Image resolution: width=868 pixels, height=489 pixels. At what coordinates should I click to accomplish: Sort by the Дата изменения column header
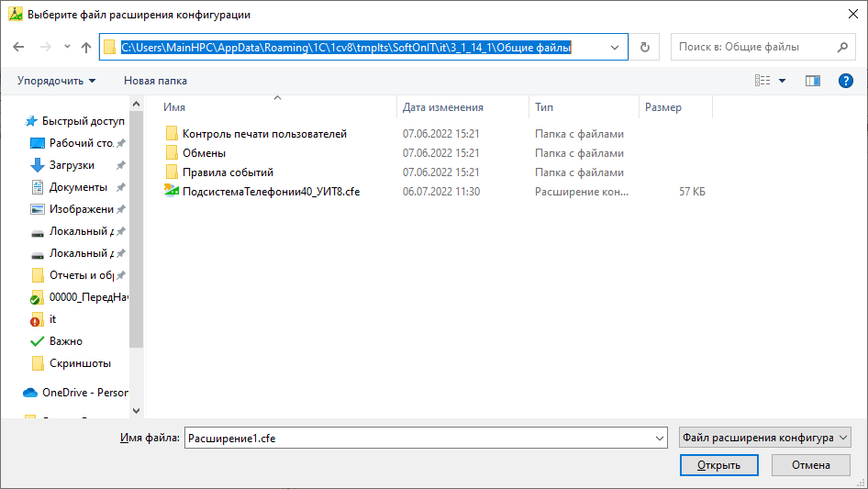point(443,107)
